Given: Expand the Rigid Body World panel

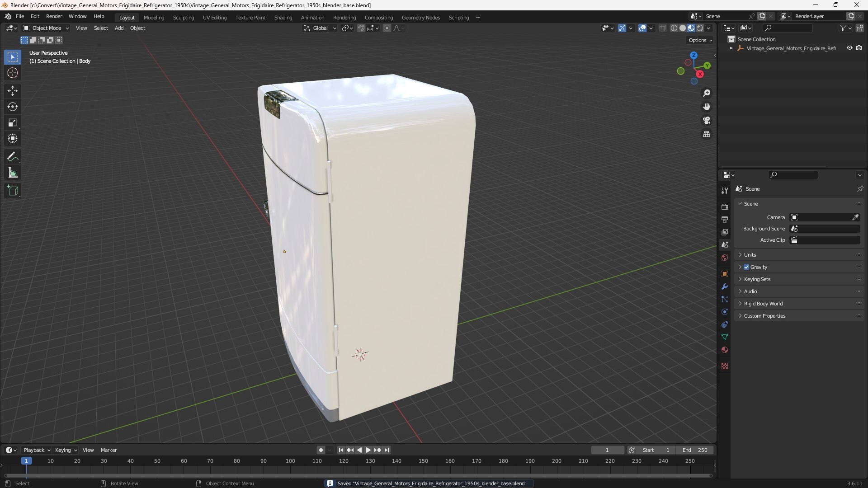Looking at the screenshot, I should tap(799, 304).
